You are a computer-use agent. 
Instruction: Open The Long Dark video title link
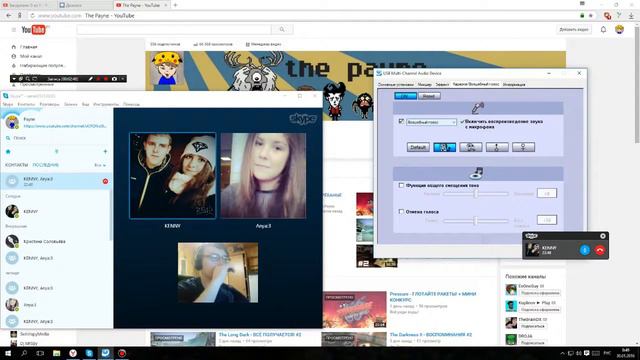pos(260,335)
